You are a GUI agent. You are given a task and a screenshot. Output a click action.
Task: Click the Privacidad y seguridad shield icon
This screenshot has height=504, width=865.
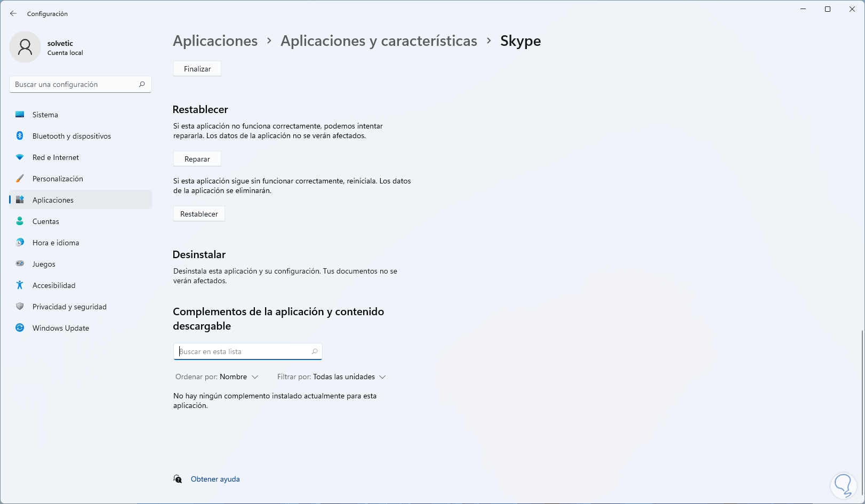[x=20, y=307]
